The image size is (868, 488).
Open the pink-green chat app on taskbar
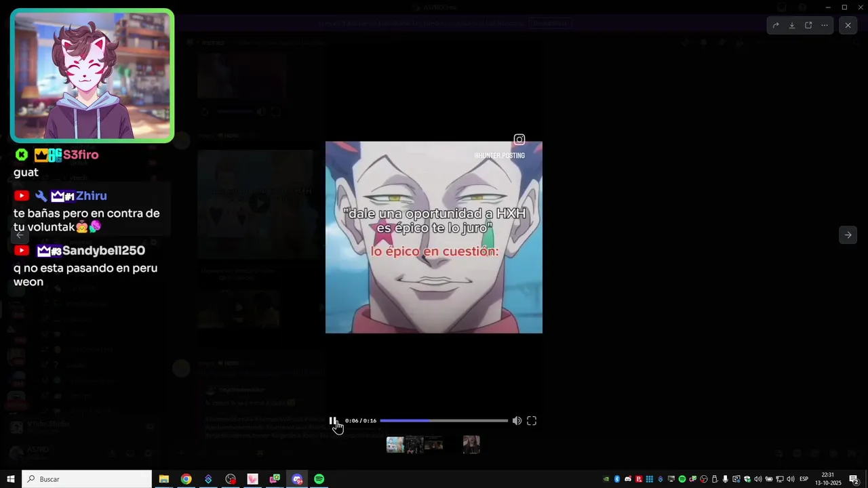[x=275, y=479]
